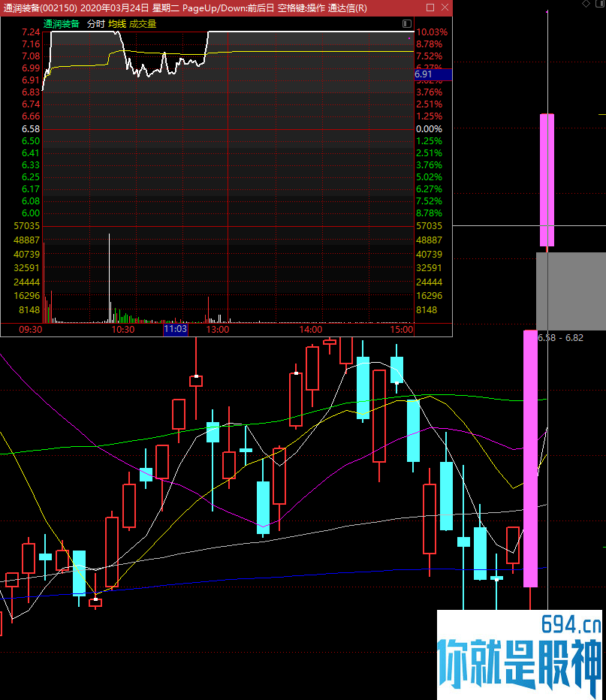Image resolution: width=606 pixels, height=700 pixels.
Task: Click the 6.50 price axis label
Action: click(x=31, y=141)
